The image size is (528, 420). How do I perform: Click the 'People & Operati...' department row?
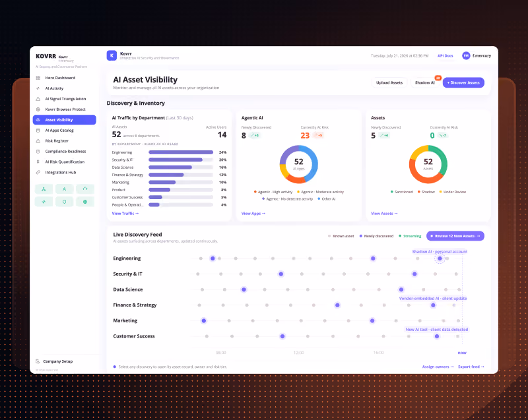coord(169,205)
